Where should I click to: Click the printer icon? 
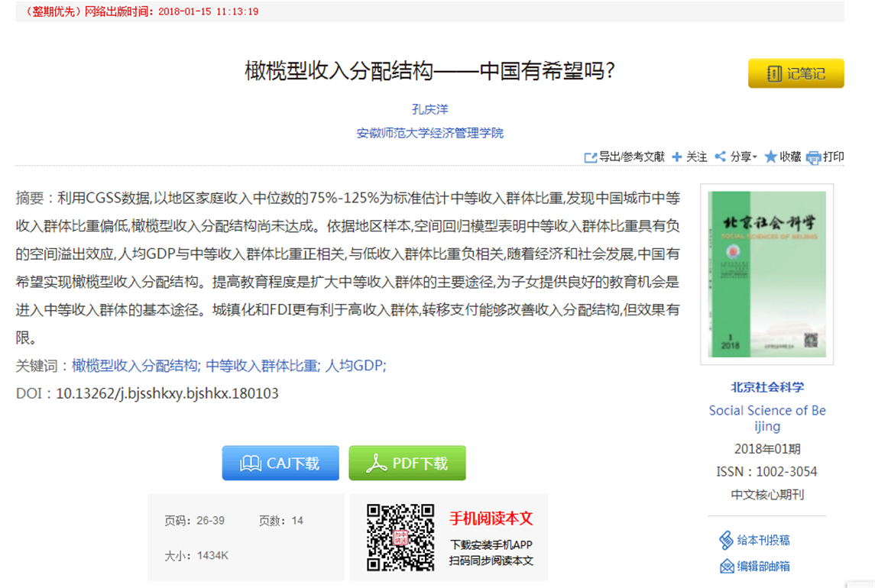pyautogui.click(x=814, y=157)
